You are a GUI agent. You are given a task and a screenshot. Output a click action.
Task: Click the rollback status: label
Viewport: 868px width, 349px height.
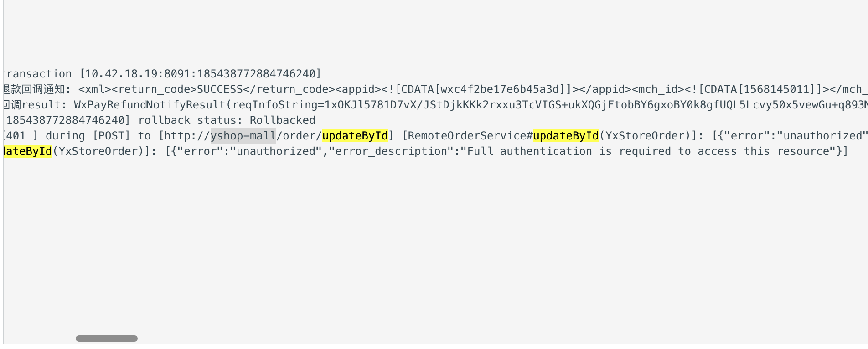pos(190,120)
